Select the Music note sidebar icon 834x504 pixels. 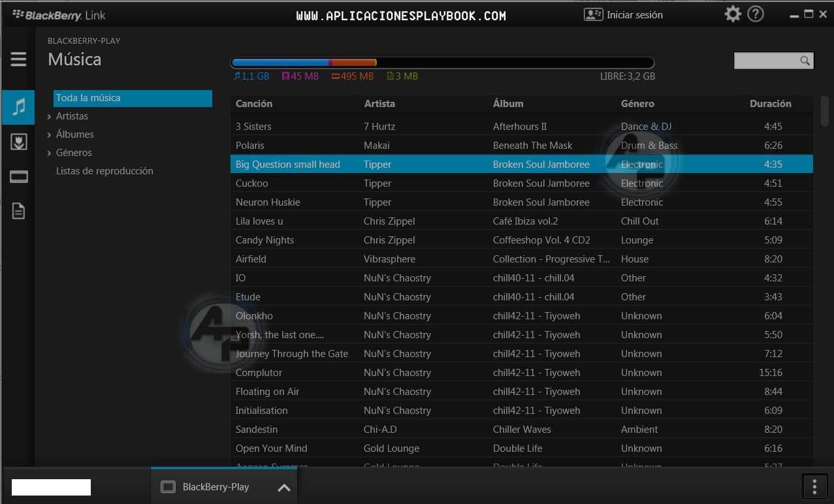point(18,107)
